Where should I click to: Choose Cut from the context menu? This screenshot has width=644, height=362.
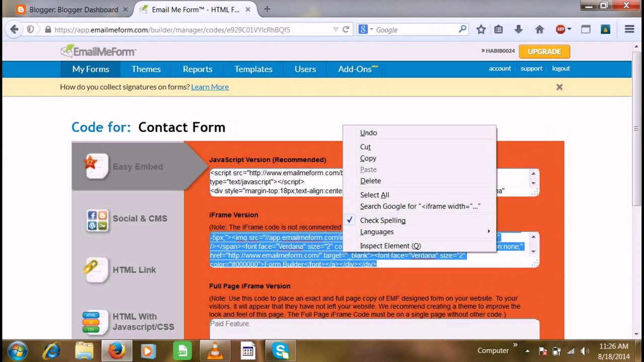tap(420, 147)
